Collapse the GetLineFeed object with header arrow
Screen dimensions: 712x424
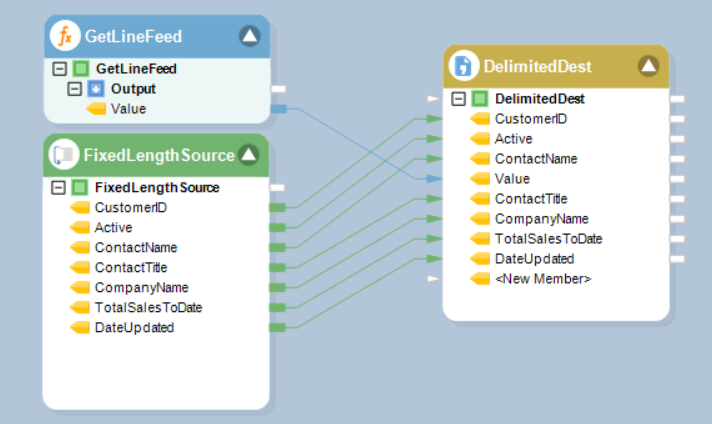249,37
